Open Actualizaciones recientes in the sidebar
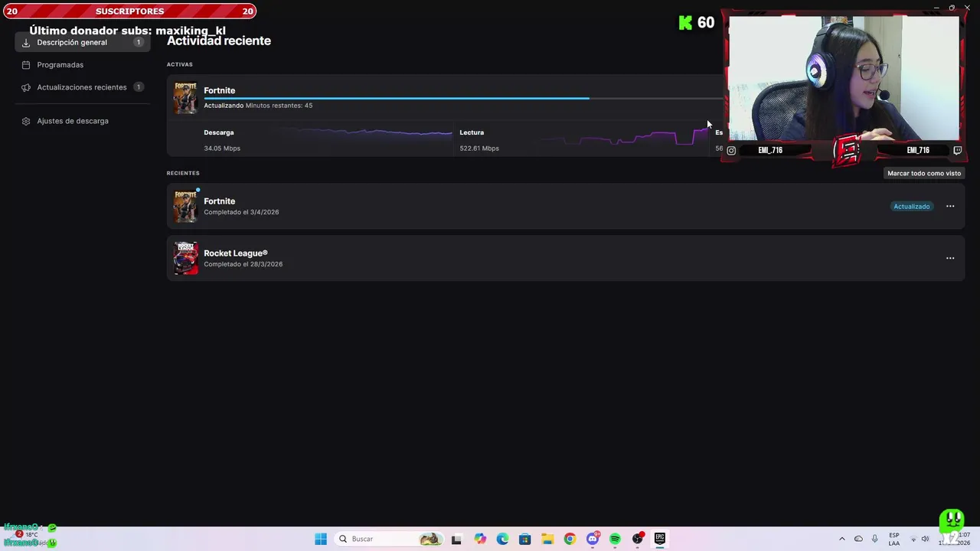Viewport: 980px width, 551px height. [82, 87]
